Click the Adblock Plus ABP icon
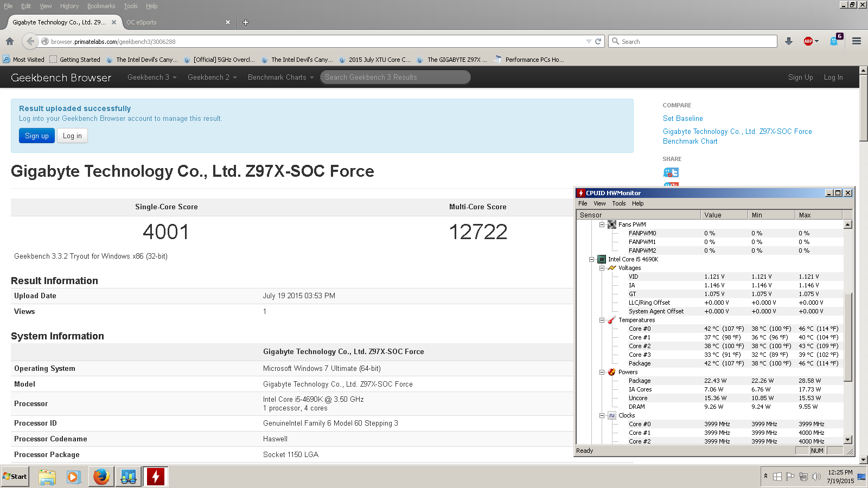 809,41
